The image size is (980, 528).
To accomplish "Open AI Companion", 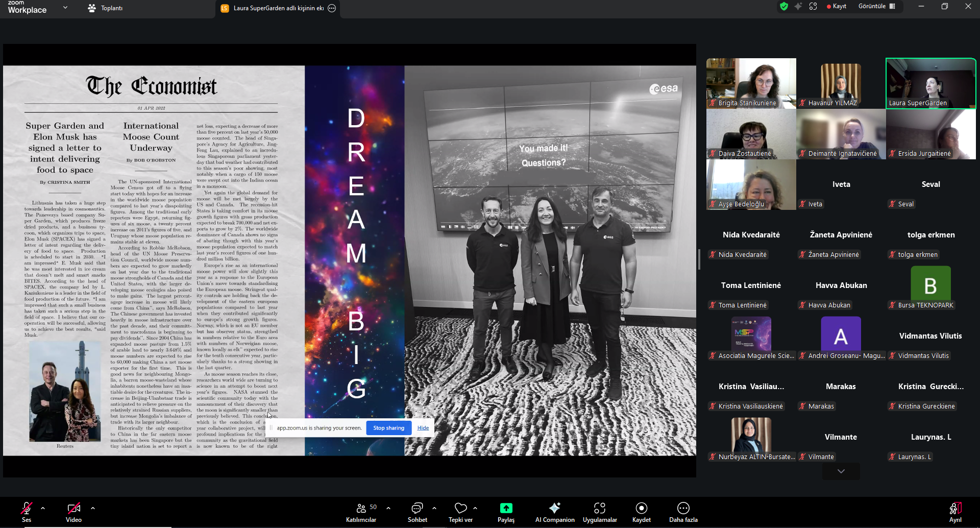I will click(x=554, y=512).
